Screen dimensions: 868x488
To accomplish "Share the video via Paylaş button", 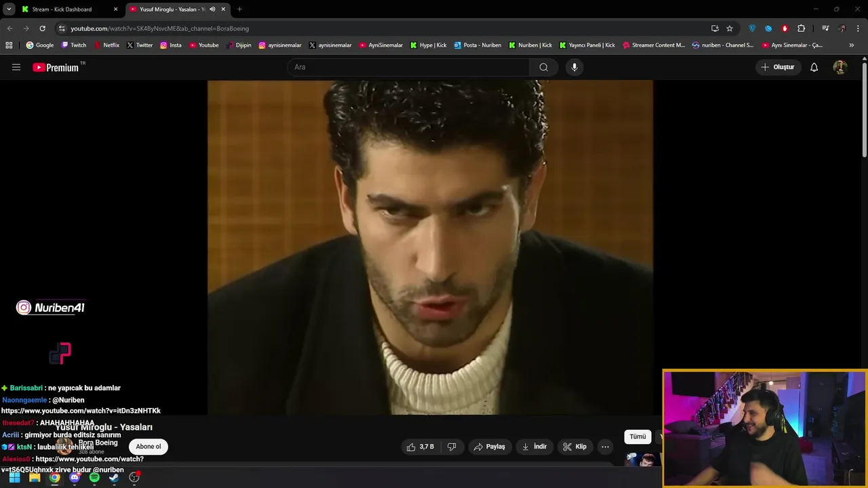I will [x=490, y=447].
